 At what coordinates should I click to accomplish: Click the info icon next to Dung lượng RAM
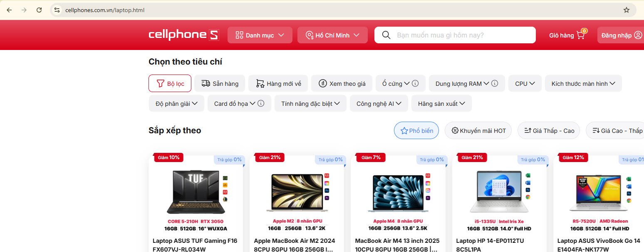(x=495, y=83)
